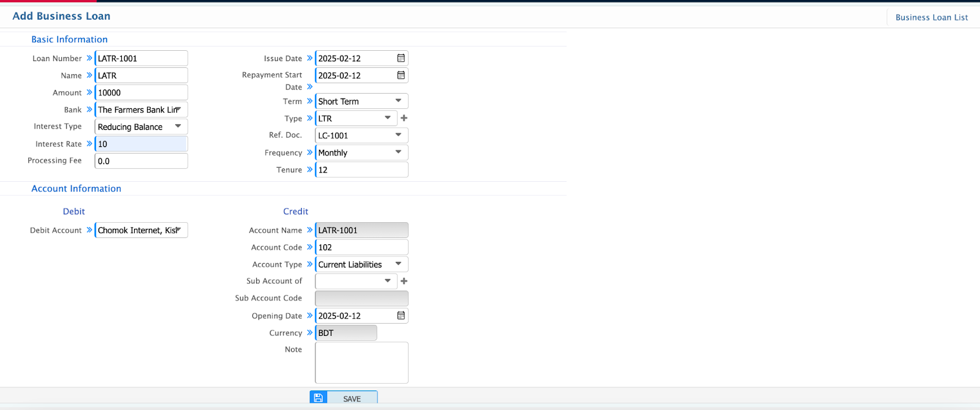980x410 pixels.
Task: Open Repayment Start Date calendar icon
Action: point(401,75)
